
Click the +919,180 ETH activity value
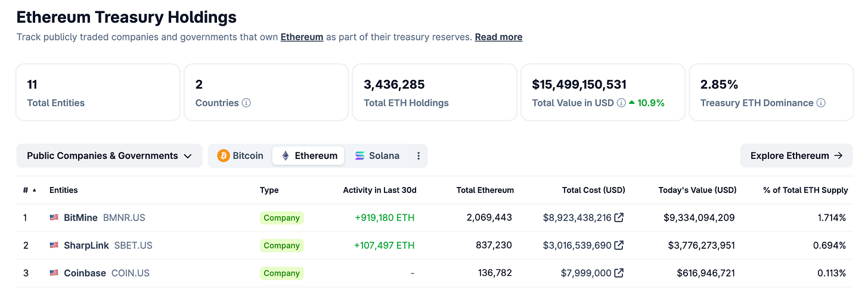pyautogui.click(x=385, y=218)
